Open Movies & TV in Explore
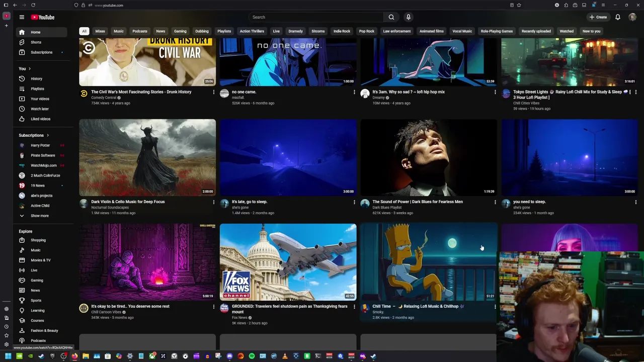Viewport: 644px width, 362px height. click(x=40, y=260)
